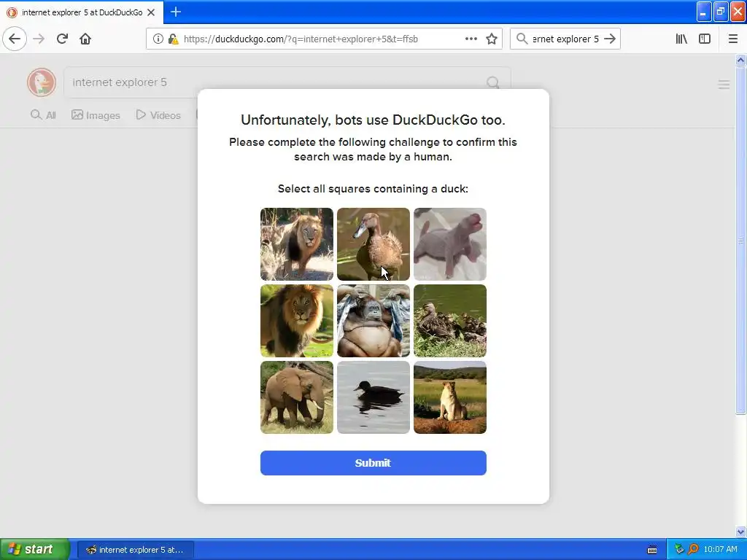
Task: Open the browser home page
Action: click(x=85, y=39)
